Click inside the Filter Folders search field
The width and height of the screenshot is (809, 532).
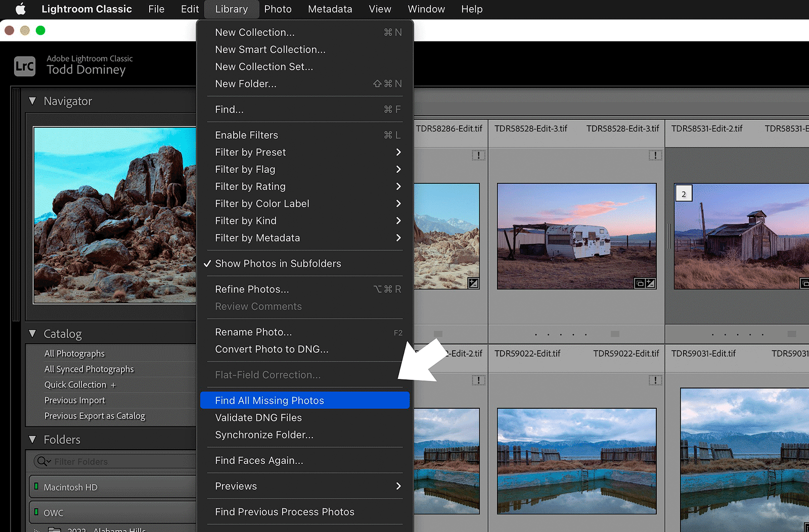tap(91, 461)
